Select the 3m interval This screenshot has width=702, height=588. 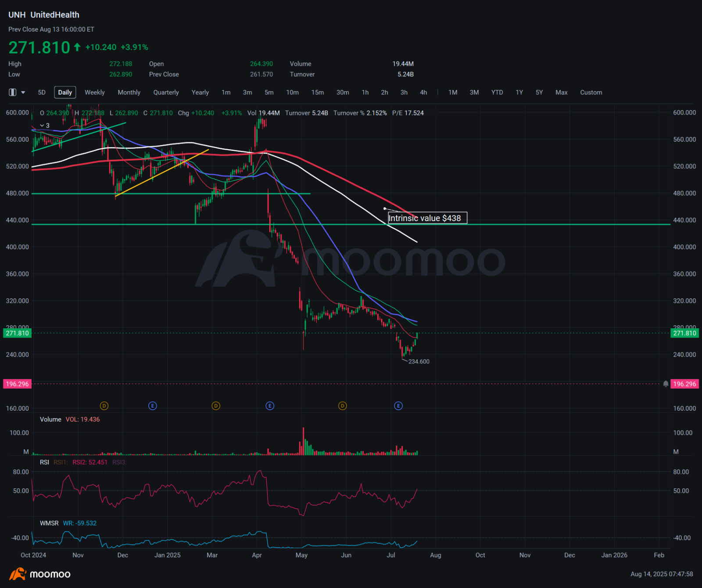click(x=247, y=93)
